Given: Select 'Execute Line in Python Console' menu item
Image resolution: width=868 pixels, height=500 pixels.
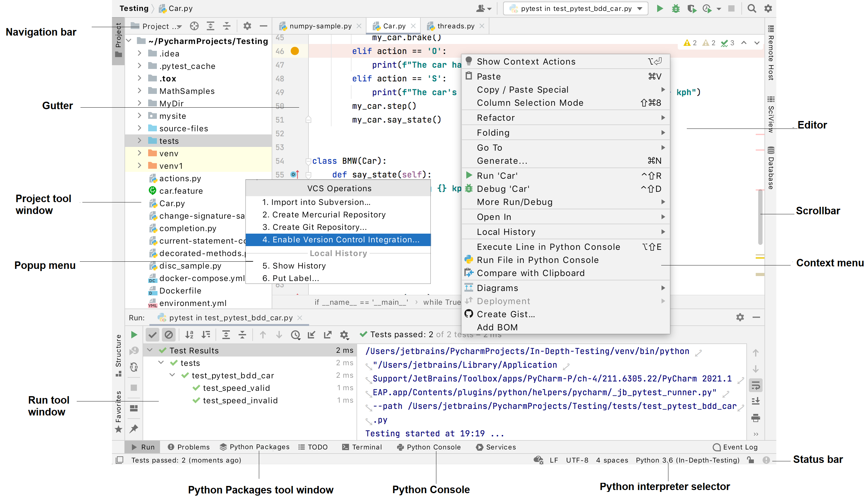Looking at the screenshot, I should click(548, 247).
